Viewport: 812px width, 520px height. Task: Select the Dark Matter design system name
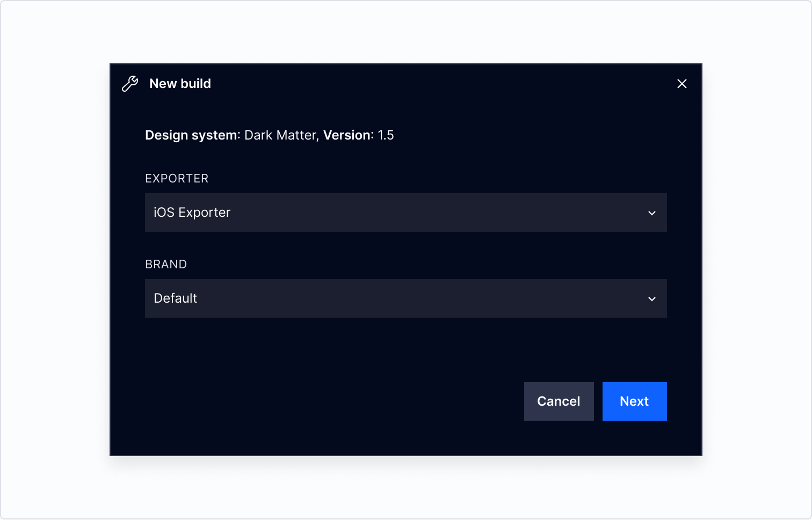click(280, 135)
